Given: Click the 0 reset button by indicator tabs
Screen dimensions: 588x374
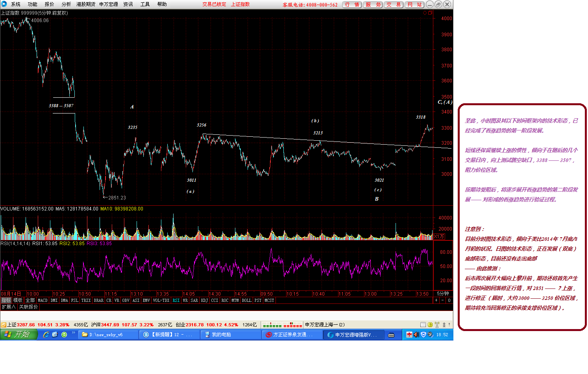Looking at the screenshot, I should 449,300.
